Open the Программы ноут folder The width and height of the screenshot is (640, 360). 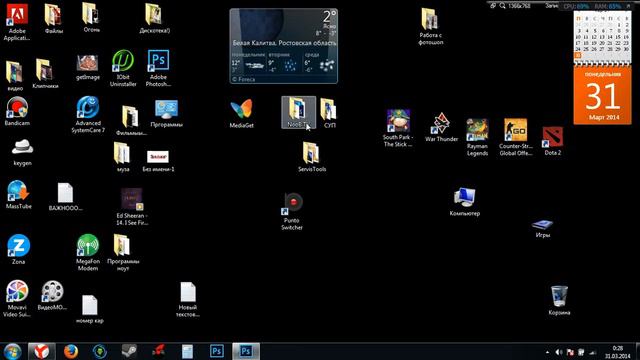coord(123,253)
